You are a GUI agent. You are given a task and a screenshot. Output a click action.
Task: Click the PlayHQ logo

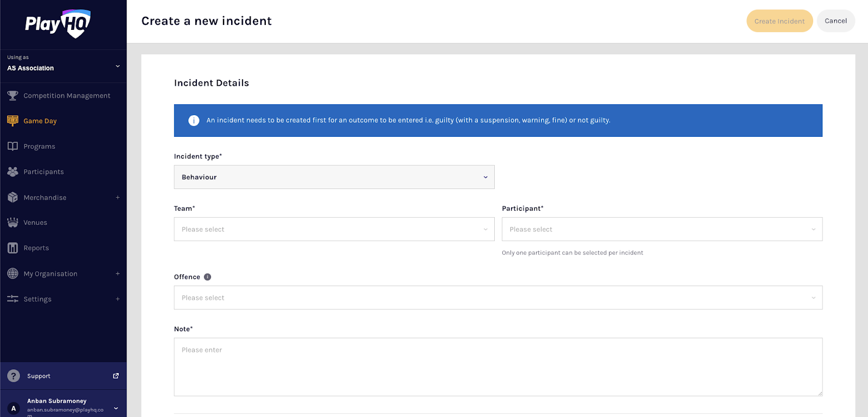(58, 24)
